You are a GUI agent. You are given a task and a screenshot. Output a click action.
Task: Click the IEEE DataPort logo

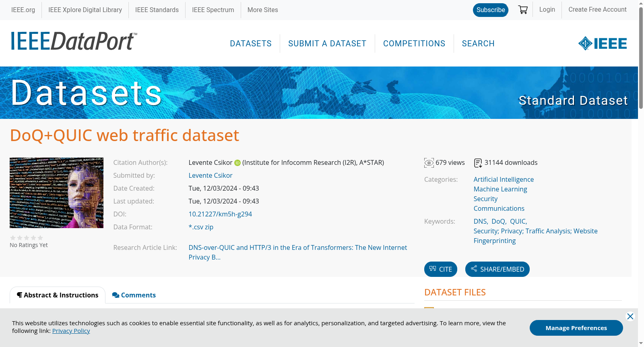pos(74,42)
